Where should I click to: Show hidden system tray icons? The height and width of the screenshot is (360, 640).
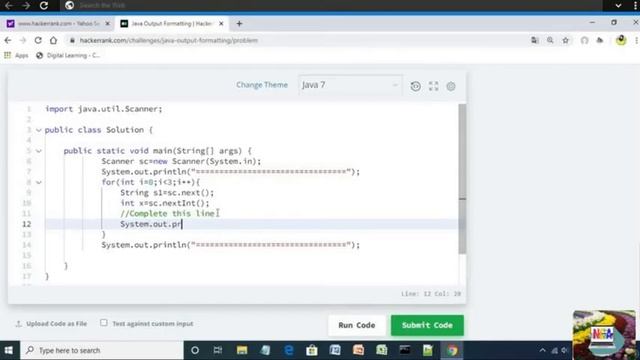coord(542,350)
